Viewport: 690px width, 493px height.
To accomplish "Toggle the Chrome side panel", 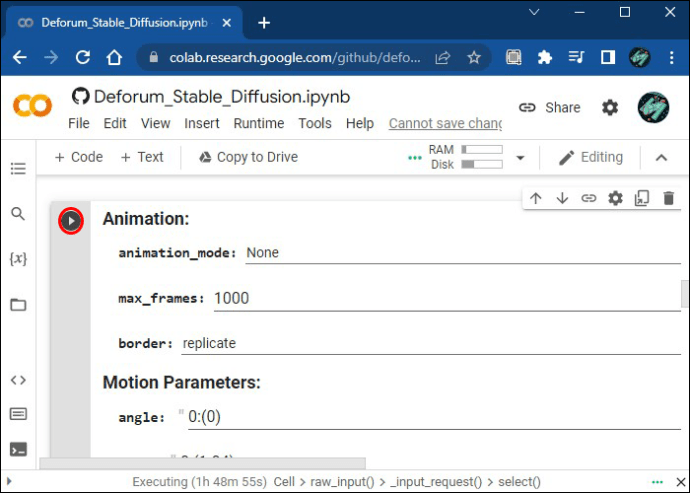I will 608,57.
